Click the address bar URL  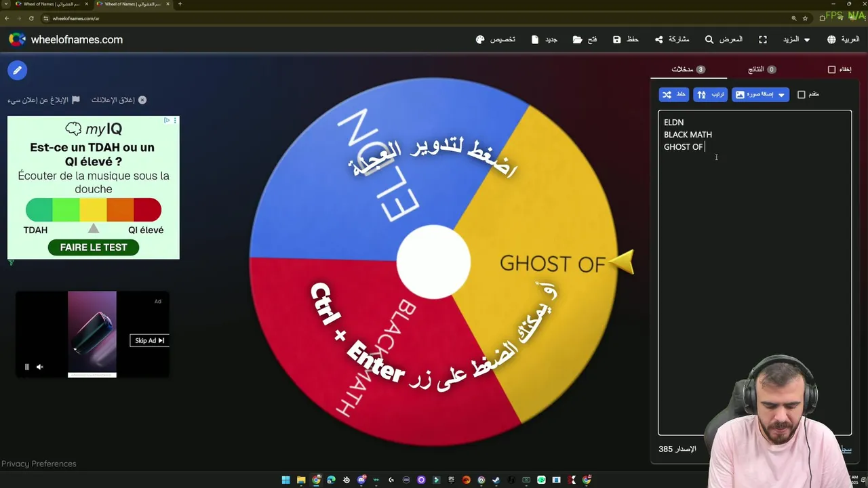(x=76, y=18)
